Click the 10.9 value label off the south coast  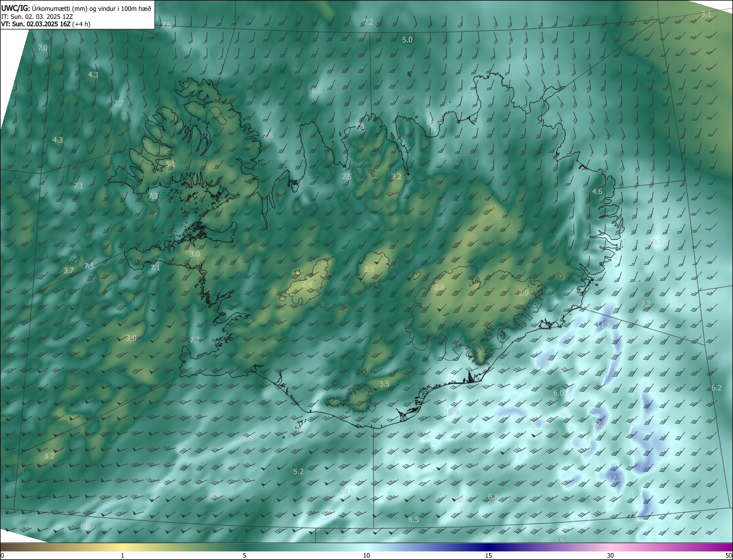pyautogui.click(x=452, y=412)
